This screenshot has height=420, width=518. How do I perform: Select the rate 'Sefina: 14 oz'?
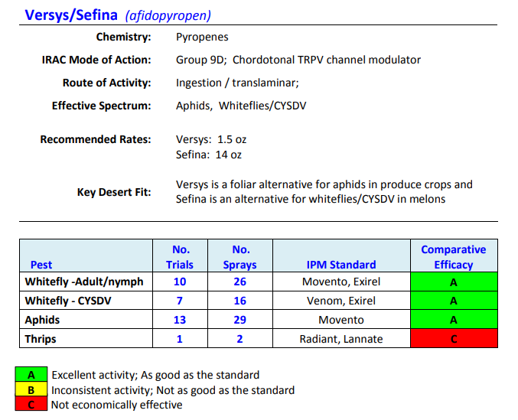208,155
